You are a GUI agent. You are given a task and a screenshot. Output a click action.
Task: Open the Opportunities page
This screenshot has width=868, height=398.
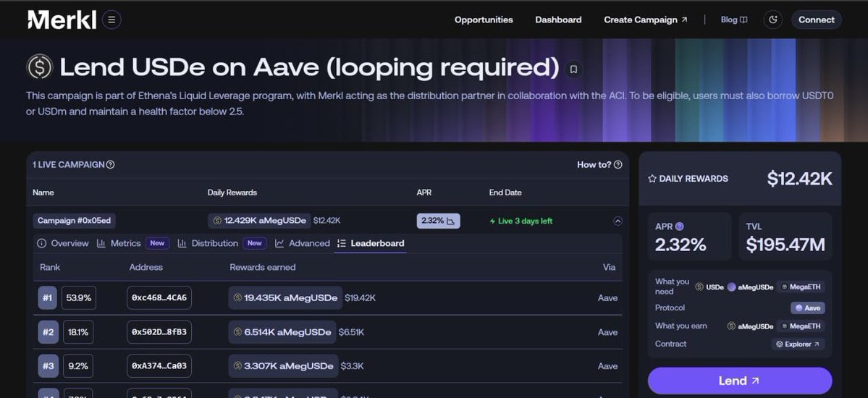click(x=484, y=20)
